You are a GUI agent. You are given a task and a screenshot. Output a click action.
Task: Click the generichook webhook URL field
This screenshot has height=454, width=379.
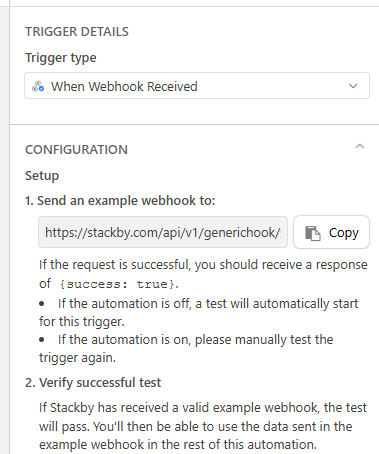pos(163,232)
